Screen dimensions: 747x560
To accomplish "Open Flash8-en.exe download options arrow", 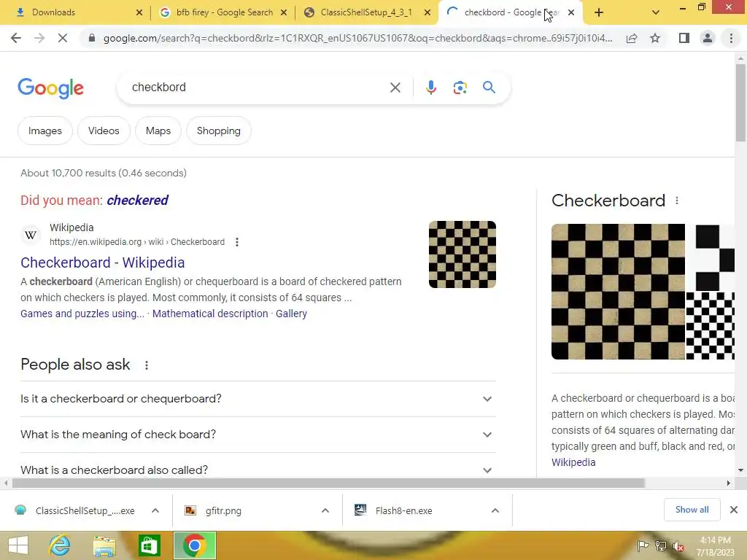I will point(495,510).
